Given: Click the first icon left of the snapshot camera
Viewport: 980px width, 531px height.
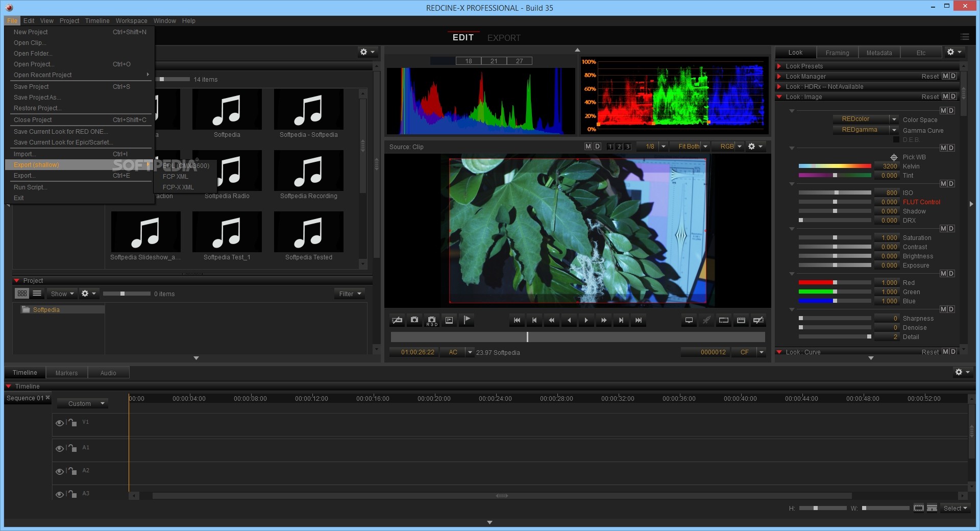Looking at the screenshot, I should coord(397,320).
